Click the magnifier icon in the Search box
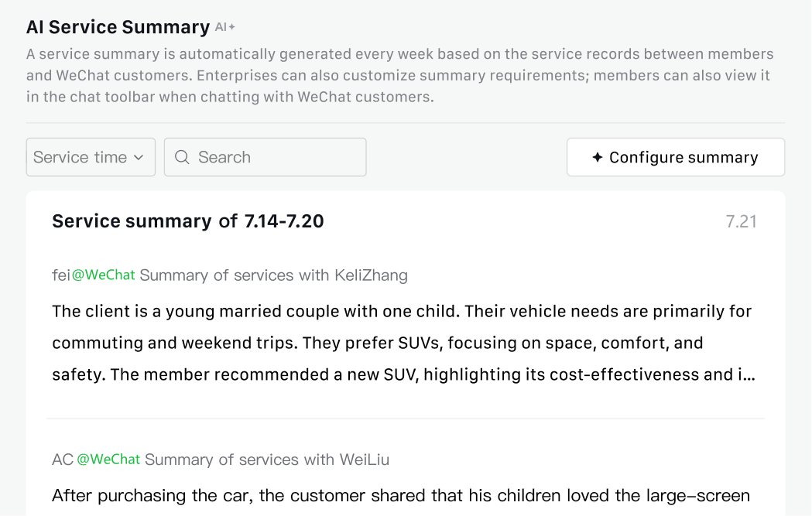812x516 pixels. pyautogui.click(x=182, y=157)
